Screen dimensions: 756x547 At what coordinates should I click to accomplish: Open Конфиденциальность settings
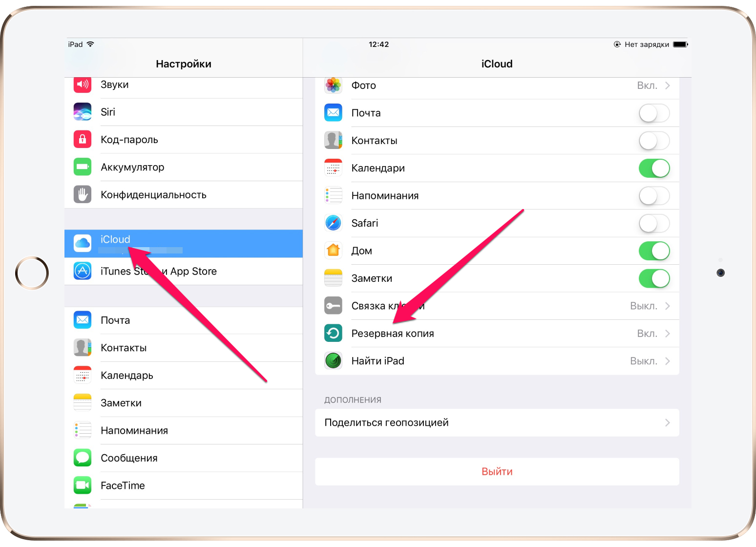[184, 194]
